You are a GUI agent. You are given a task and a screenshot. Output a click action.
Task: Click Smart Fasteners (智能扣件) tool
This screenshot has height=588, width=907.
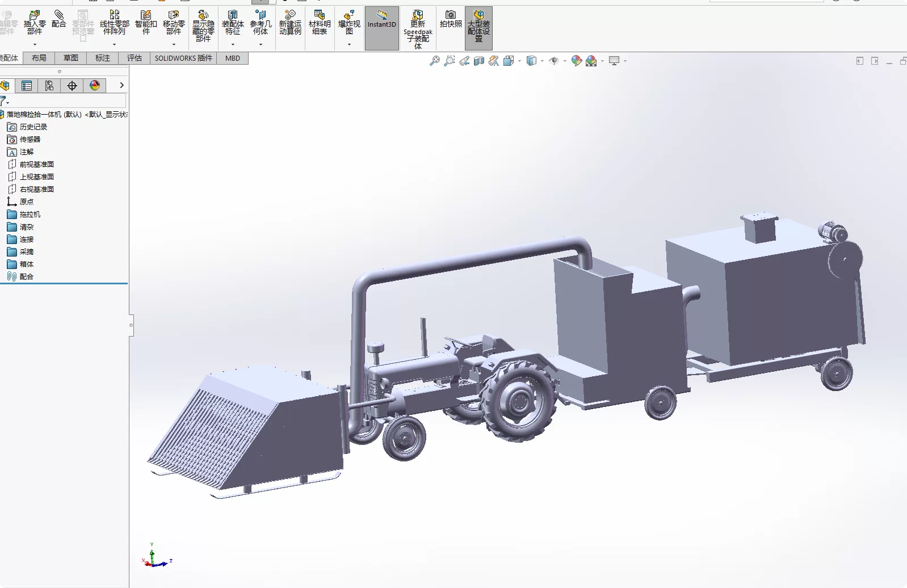146,22
